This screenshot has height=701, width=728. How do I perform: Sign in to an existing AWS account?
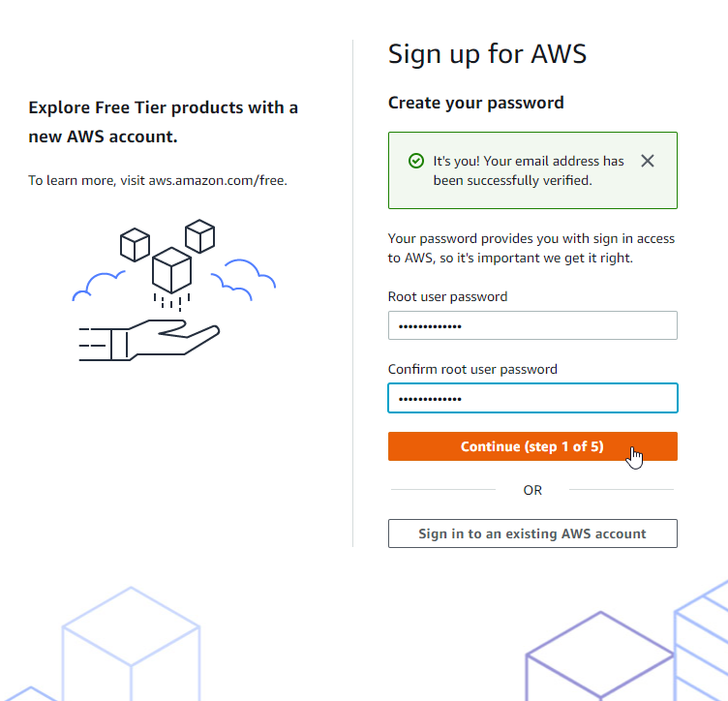click(x=532, y=533)
